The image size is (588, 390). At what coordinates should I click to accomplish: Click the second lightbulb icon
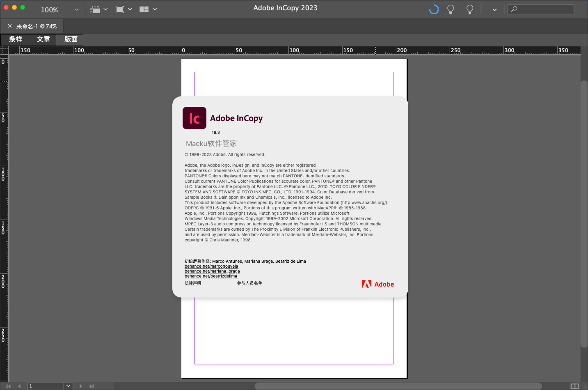[x=470, y=9]
